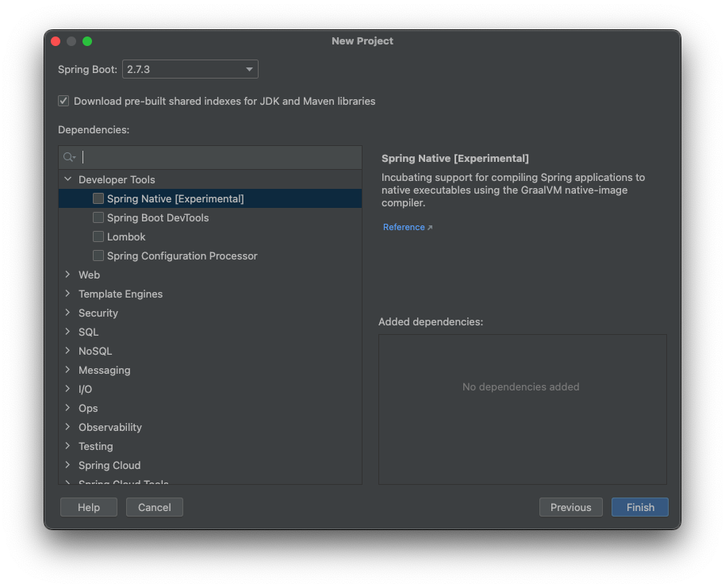The image size is (725, 588).
Task: Select the Spring Boot DevTools label
Action: coord(158,218)
